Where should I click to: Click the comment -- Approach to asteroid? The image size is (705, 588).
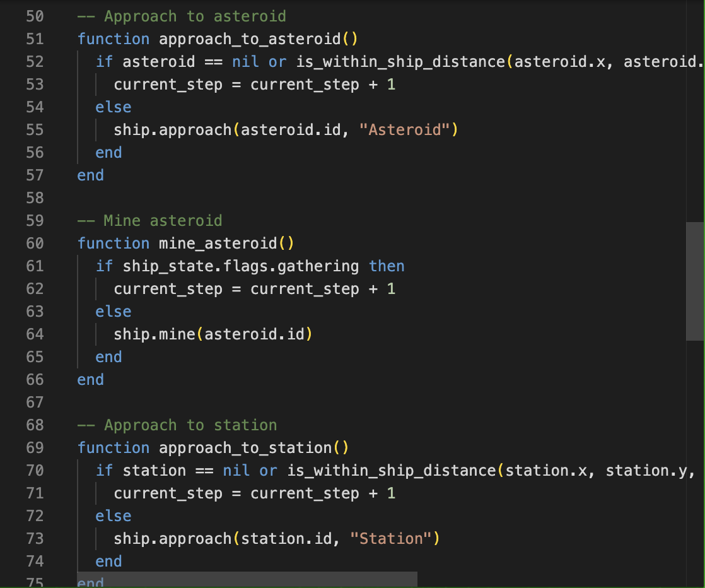tap(183, 16)
